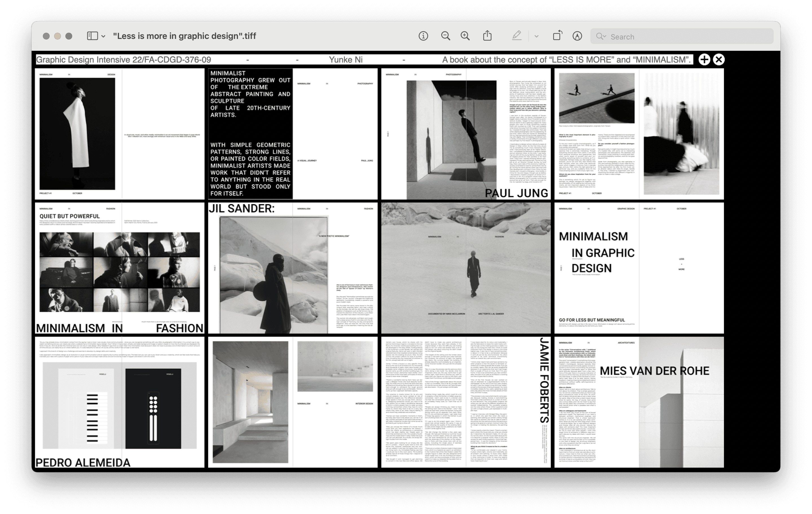Click the circled A markup toolbar icon
Screen dimensions: 812x514
577,36
